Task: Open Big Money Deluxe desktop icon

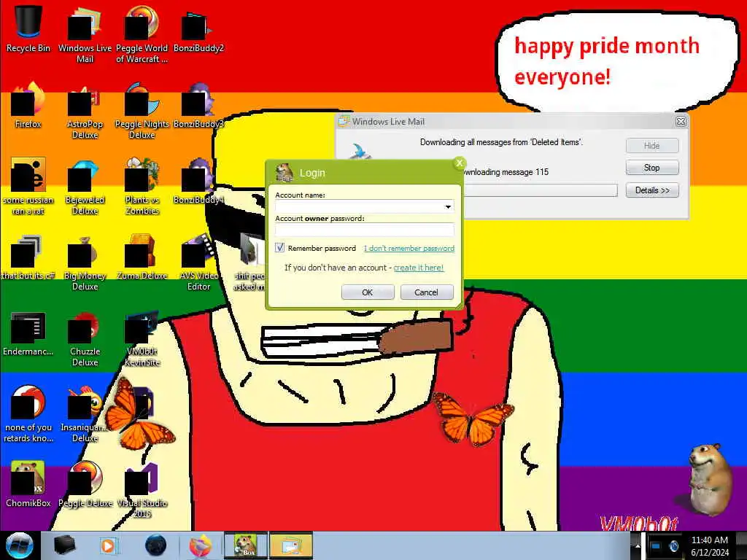Action: (85, 262)
